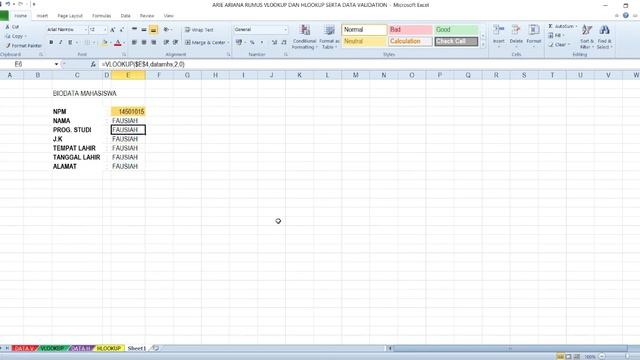Open the font size dropdown

pos(104,30)
